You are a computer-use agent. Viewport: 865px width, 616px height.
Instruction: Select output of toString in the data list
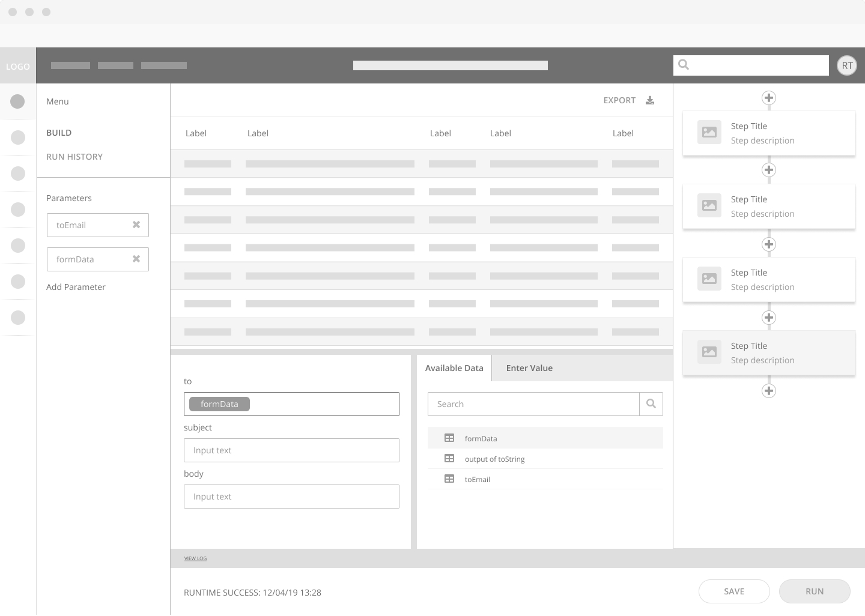[545, 459]
